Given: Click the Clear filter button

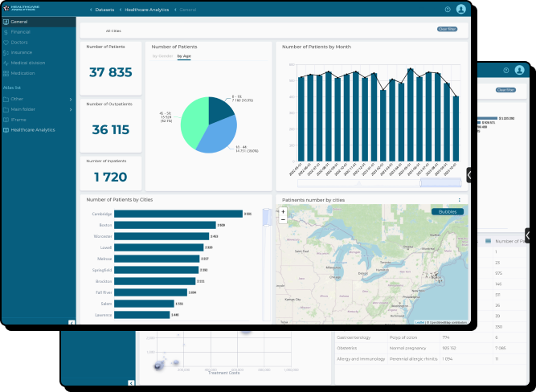Looking at the screenshot, I should [447, 29].
